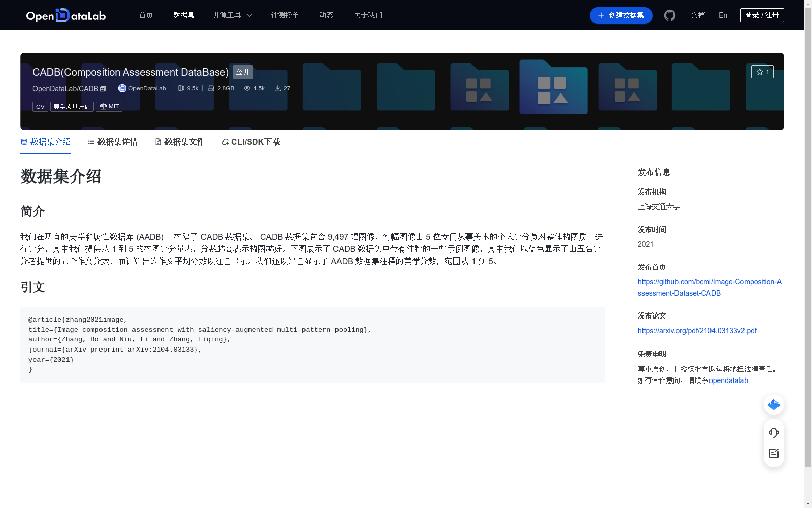
Task: Switch language to En
Action: 723,15
